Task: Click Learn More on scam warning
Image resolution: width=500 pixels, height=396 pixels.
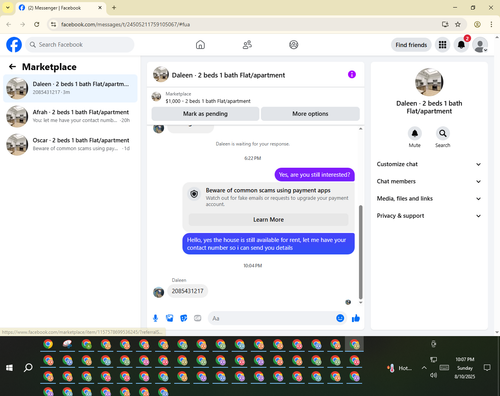Action: click(268, 220)
